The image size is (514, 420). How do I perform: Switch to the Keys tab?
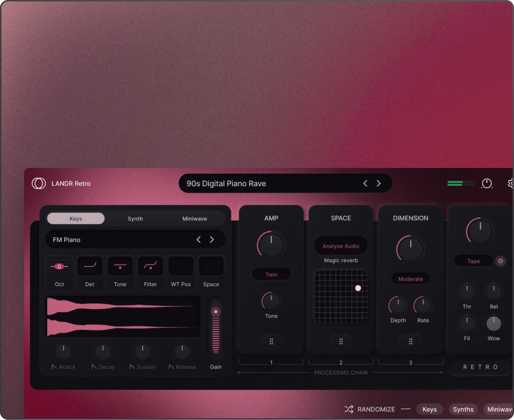pos(76,218)
